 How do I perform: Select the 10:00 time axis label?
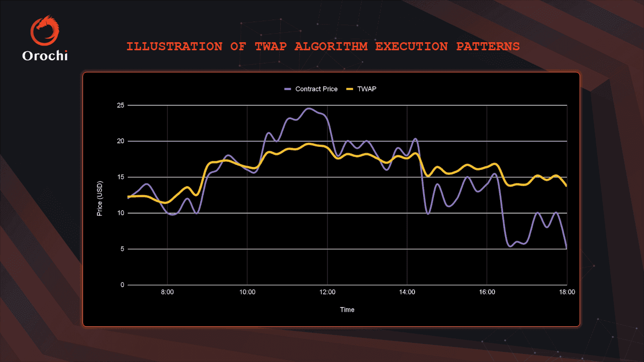point(247,292)
